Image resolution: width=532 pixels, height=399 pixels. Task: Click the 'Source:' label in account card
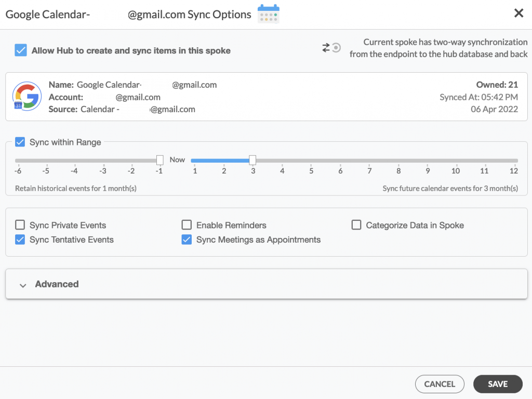pyautogui.click(x=63, y=109)
